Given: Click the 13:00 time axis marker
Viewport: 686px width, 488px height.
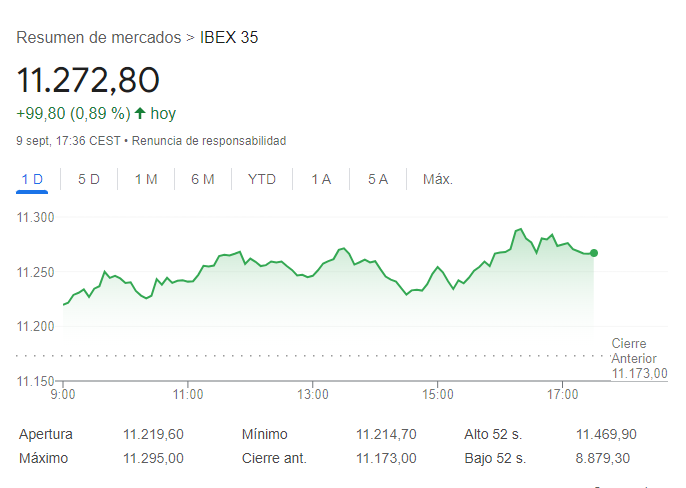Looking at the screenshot, I should [x=313, y=394].
